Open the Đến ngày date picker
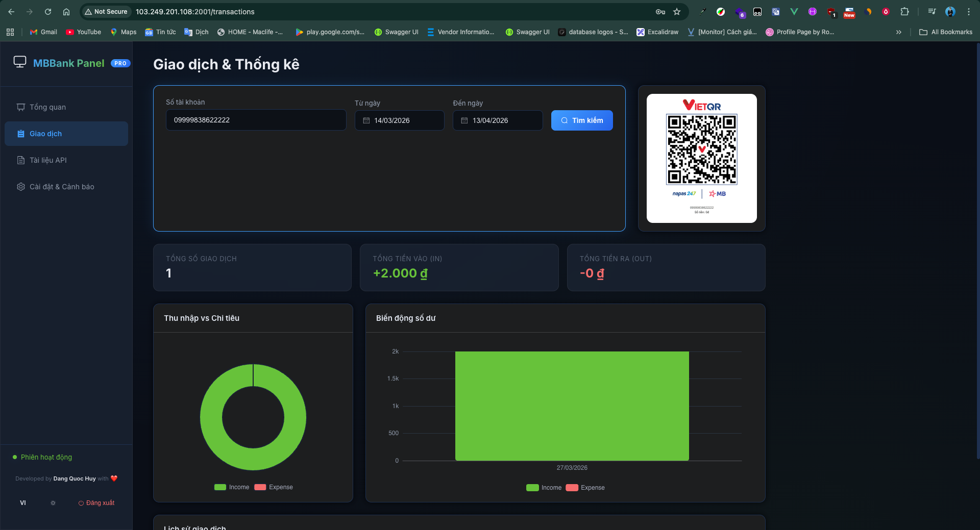This screenshot has height=530, width=980. coord(498,120)
